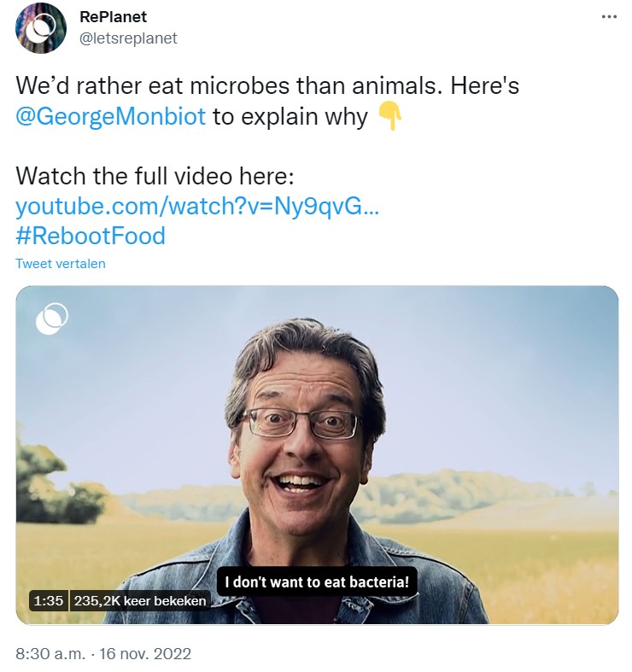Click the 'I don't want to eat bacteria!' subtitle

[316, 582]
